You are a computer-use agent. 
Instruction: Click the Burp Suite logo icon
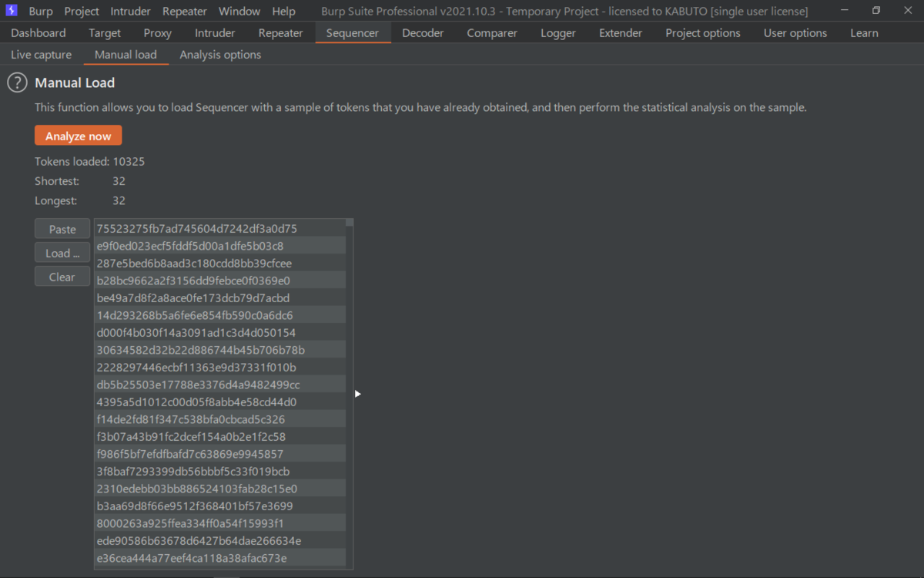(x=12, y=11)
